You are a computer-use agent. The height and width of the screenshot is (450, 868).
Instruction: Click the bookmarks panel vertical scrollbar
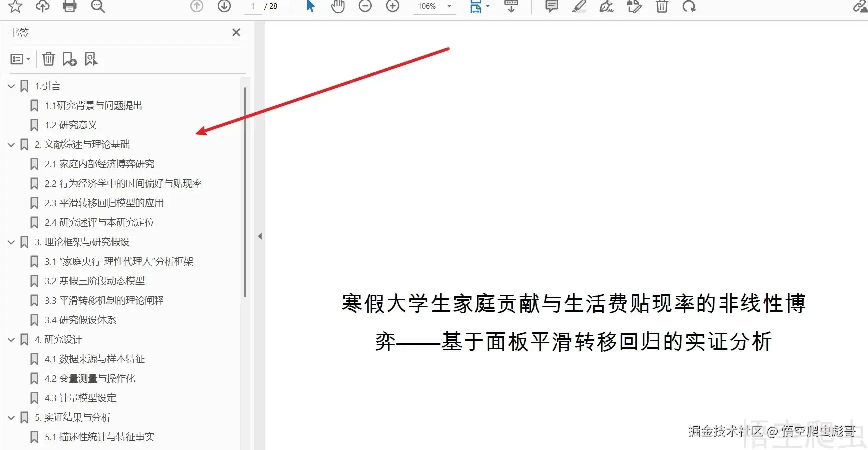[245, 192]
